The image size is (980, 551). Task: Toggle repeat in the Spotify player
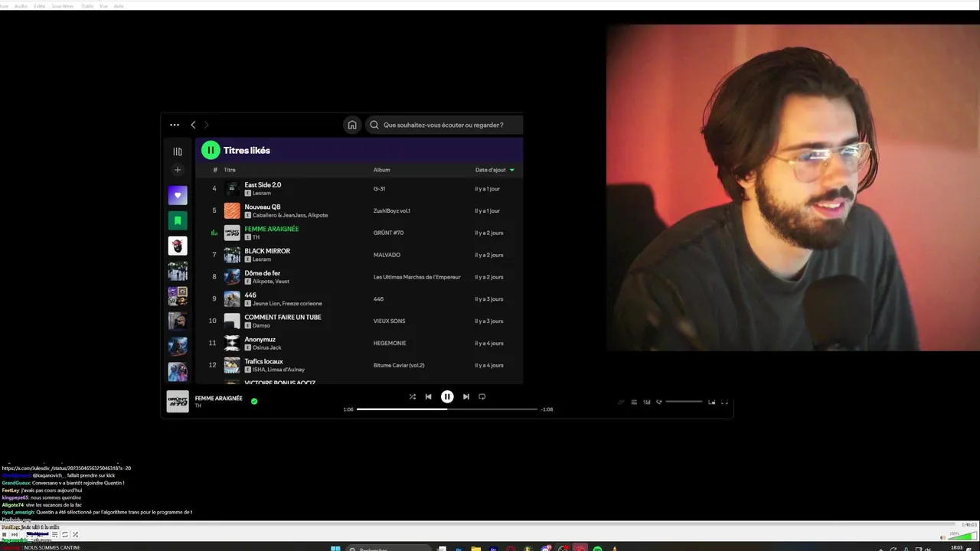482,396
